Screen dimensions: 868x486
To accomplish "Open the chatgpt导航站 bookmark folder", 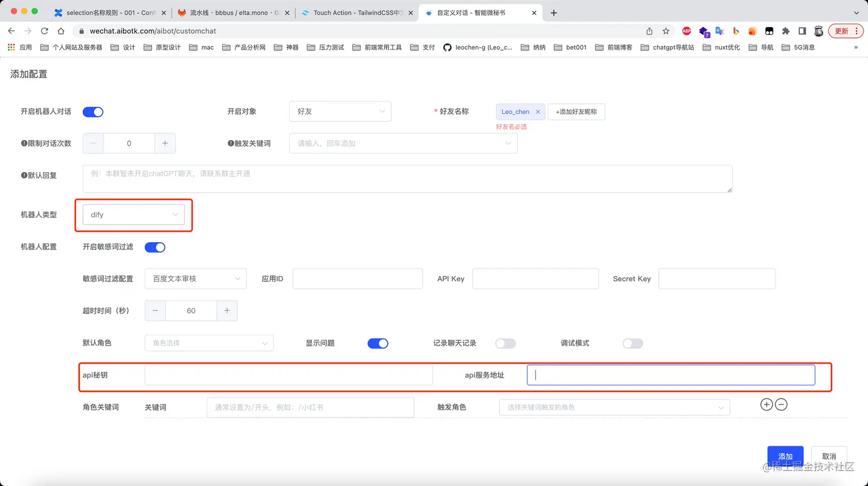I will 667,48.
